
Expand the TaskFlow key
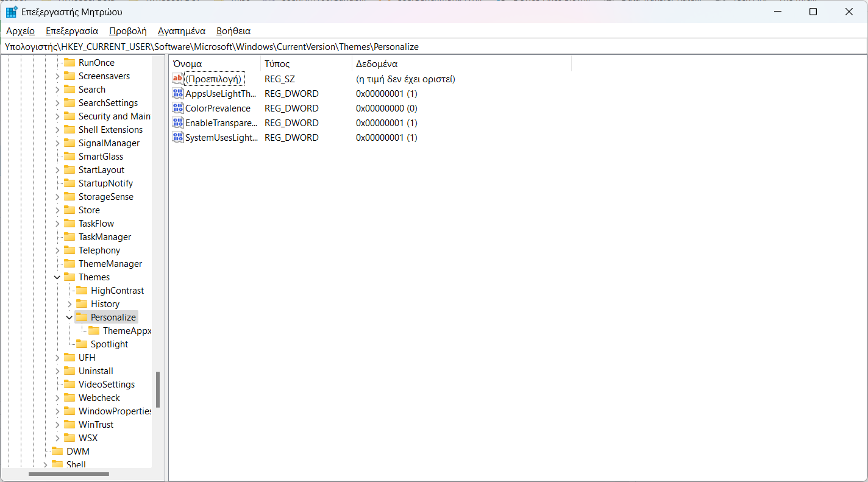(57, 224)
